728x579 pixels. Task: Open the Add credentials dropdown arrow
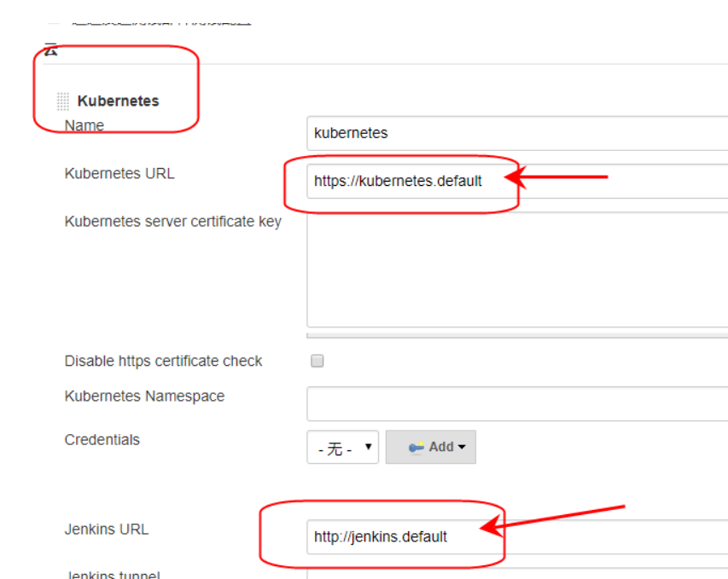(462, 447)
